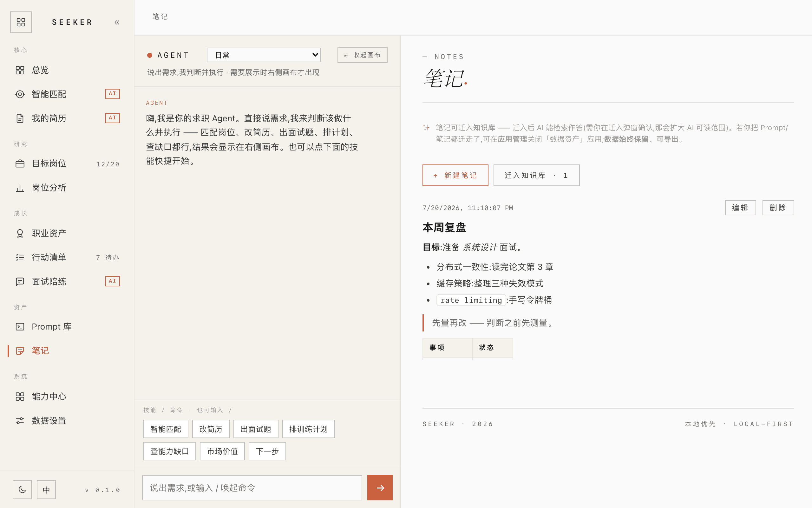Open the 行动清单 menu item
The image size is (812, 508).
pos(67,257)
